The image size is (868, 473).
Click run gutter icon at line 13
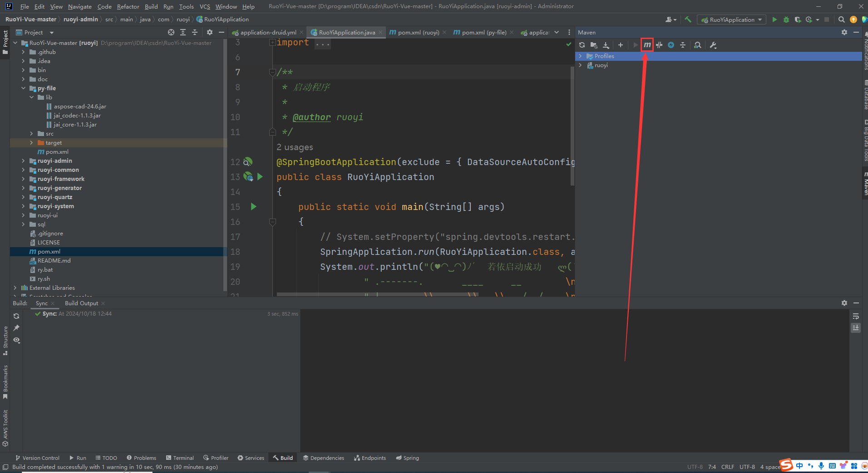[x=260, y=176]
